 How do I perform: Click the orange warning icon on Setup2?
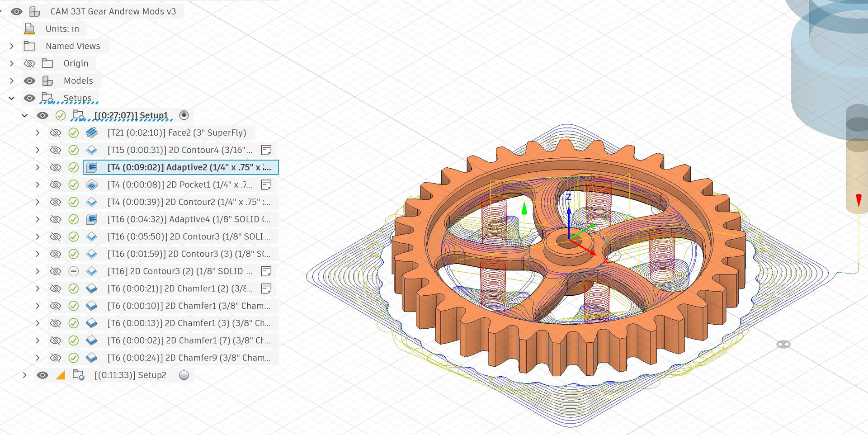(61, 375)
